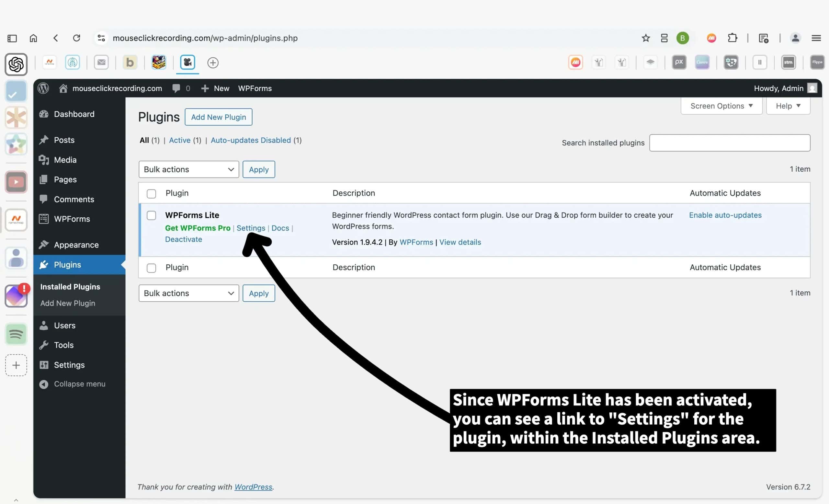
Task: Open ChatGPT icon in the sidebar
Action: pos(16,64)
